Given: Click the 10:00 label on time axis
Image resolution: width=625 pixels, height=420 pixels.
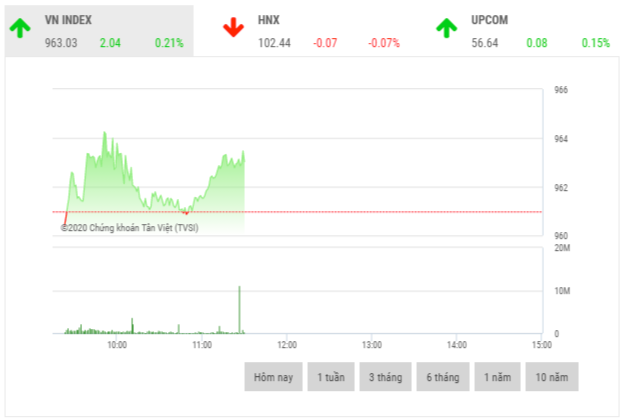Looking at the screenshot, I should [x=117, y=345].
